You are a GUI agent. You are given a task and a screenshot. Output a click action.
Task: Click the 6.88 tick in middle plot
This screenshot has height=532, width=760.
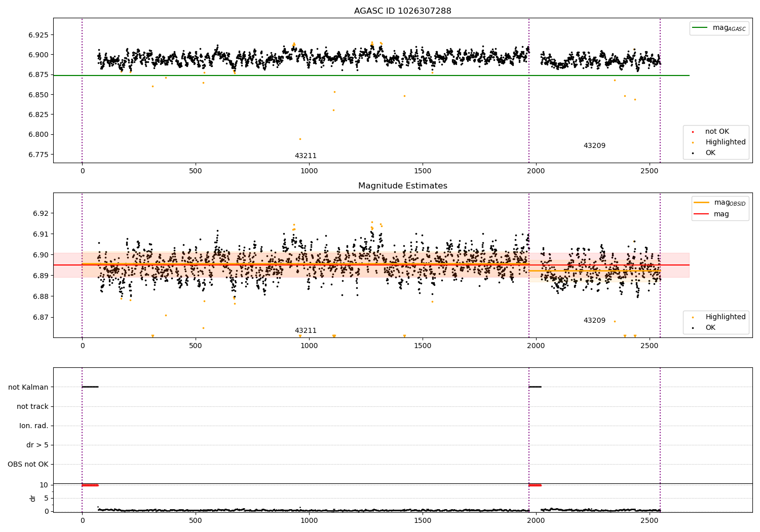click(x=41, y=296)
